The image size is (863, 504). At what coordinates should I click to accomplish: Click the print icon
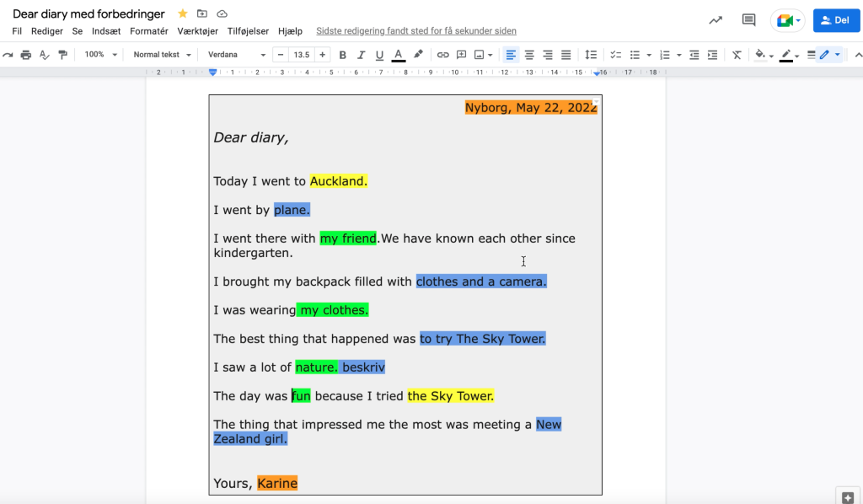(x=26, y=55)
